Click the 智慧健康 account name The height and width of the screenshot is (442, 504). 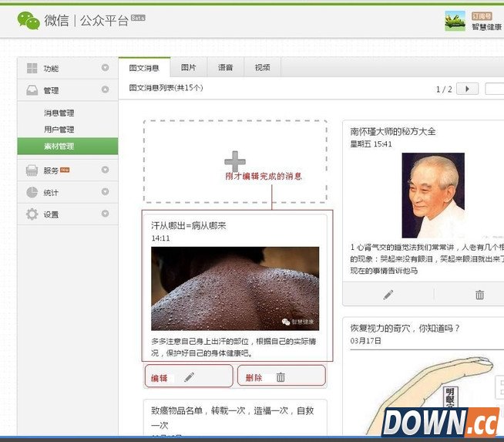(x=486, y=27)
